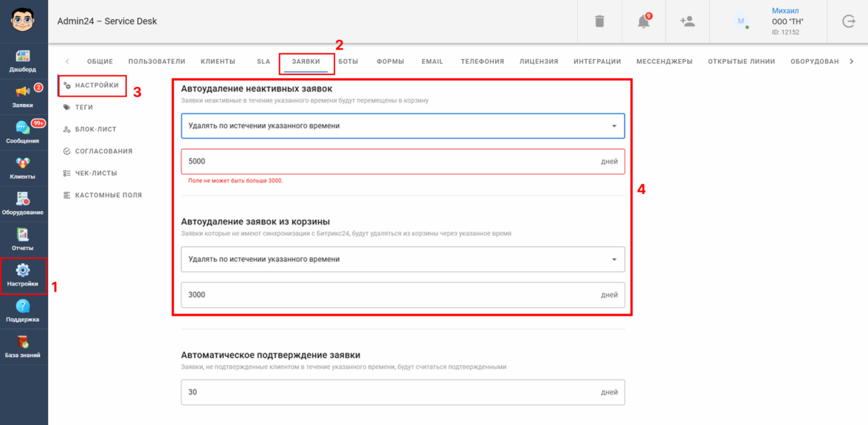Open Отчеты reports icon in sidebar
Viewport: 868px width, 425px height.
(24, 239)
